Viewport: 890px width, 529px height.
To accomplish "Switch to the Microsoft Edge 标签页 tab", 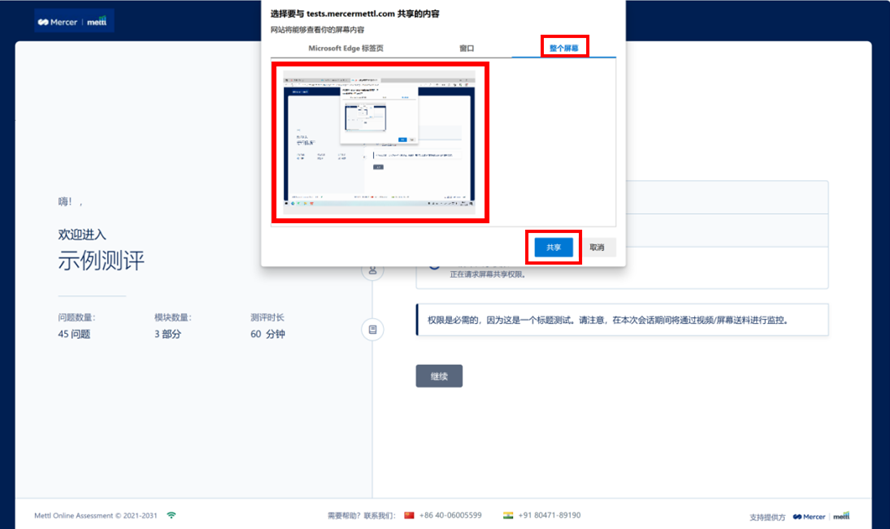I will 345,48.
